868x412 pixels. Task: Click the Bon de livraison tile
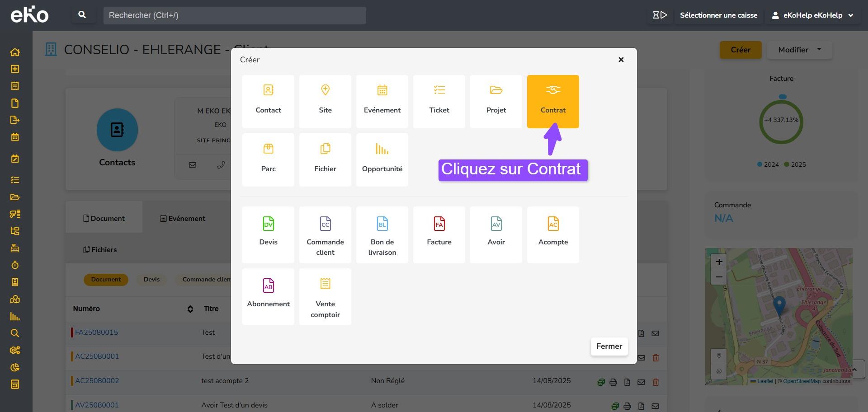[x=382, y=234]
